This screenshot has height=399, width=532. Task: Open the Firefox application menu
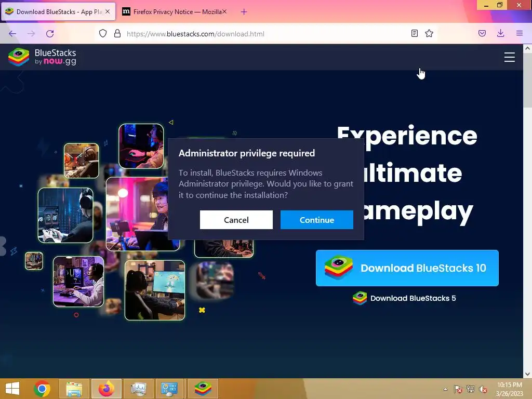[x=520, y=33]
